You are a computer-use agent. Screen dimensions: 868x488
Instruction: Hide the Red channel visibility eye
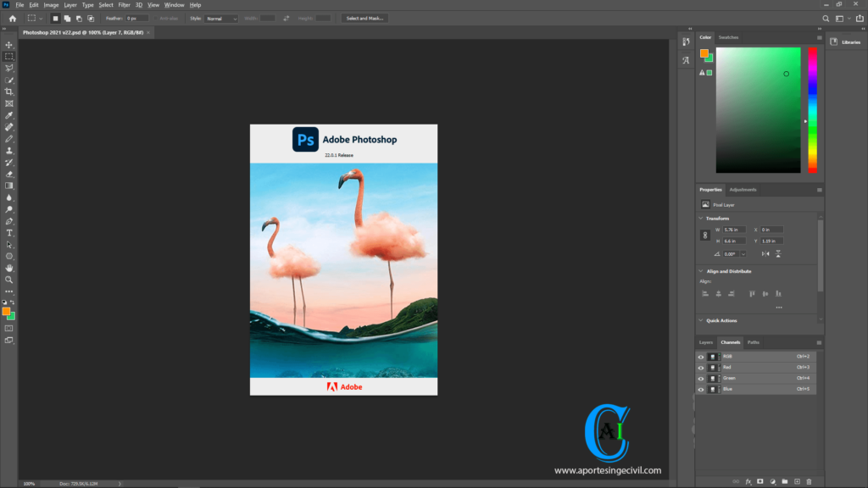pyautogui.click(x=701, y=368)
